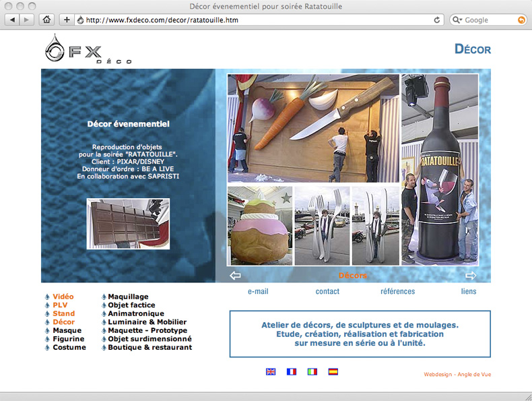Click the e-mail link
532x401 pixels.
tap(258, 291)
